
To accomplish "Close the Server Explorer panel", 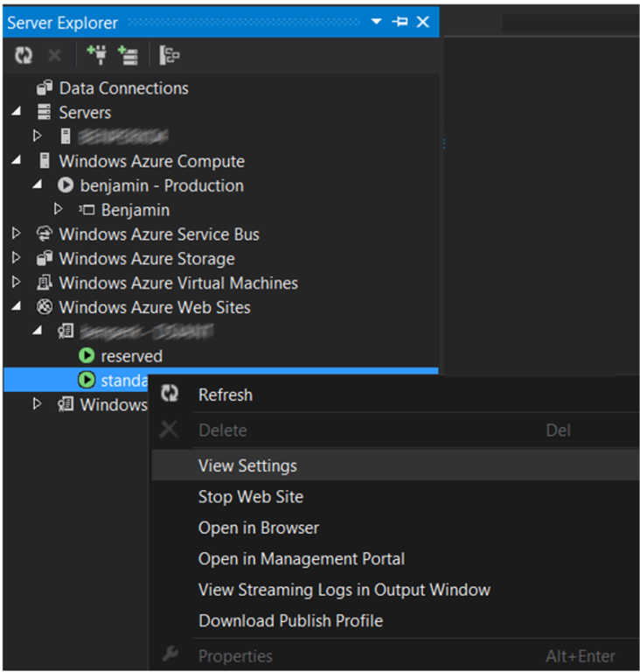I will [x=423, y=21].
